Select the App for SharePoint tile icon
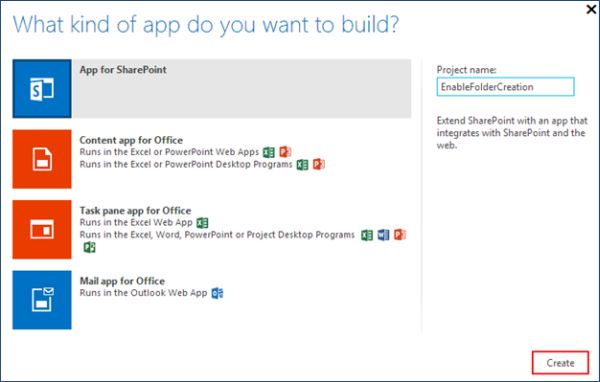Screen dimensions: 600x382 pyautogui.click(x=42, y=88)
